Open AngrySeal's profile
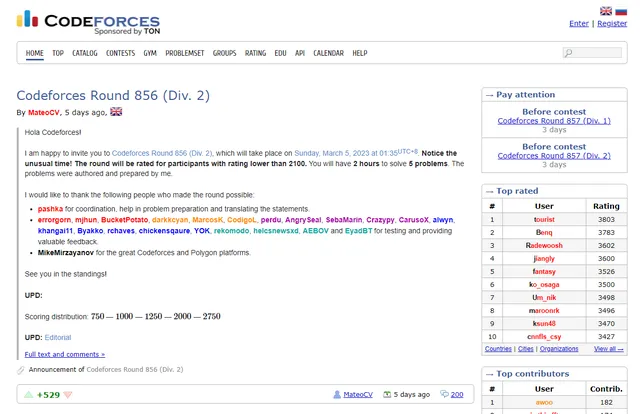Screen dimensions: 640x414 tap(303, 220)
